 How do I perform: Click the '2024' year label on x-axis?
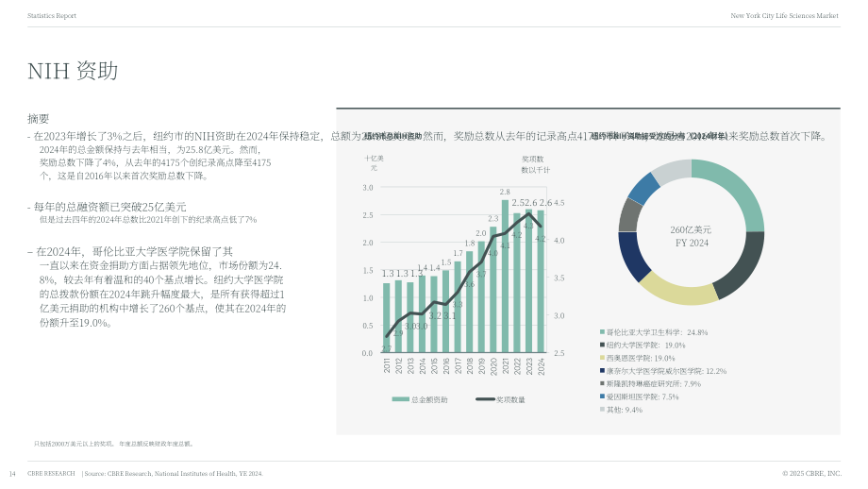[x=542, y=366]
